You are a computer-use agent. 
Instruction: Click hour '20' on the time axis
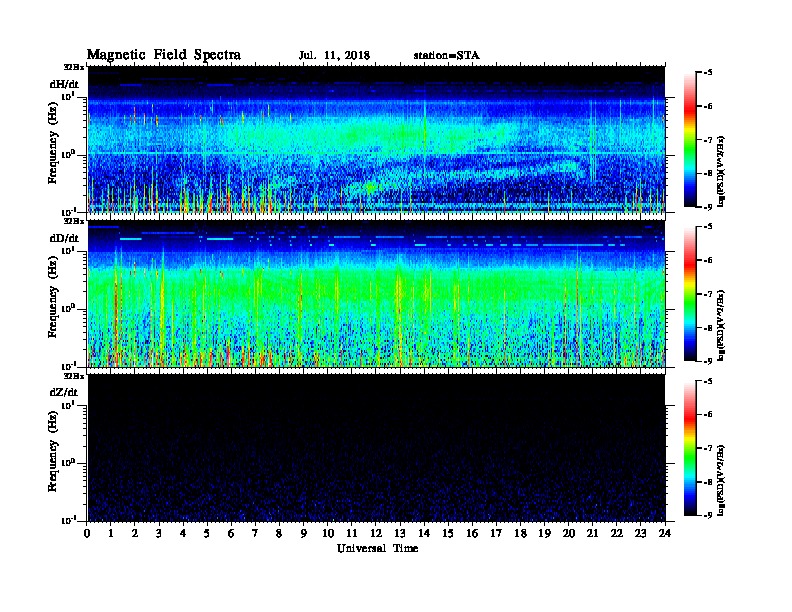pyautogui.click(x=569, y=534)
